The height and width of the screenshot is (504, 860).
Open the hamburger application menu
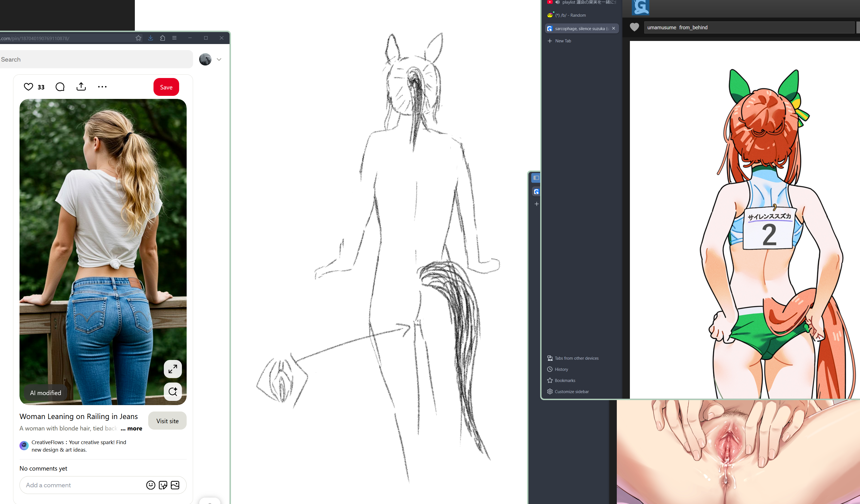174,38
